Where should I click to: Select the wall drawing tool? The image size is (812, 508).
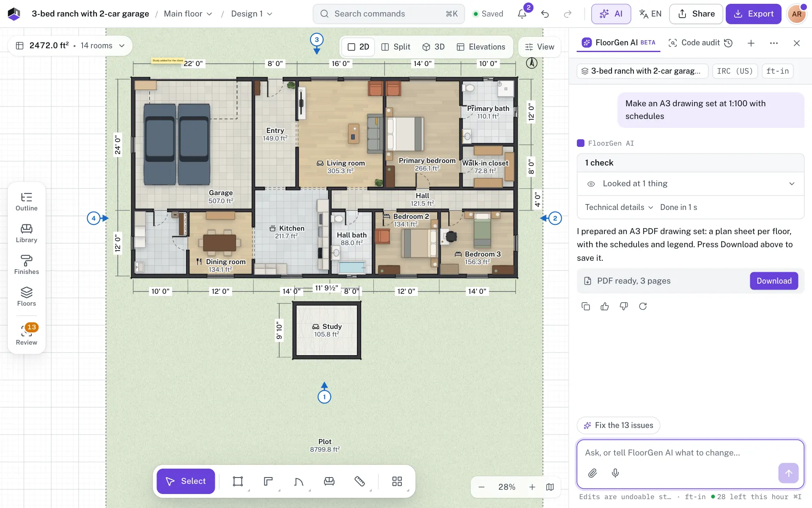(268, 481)
